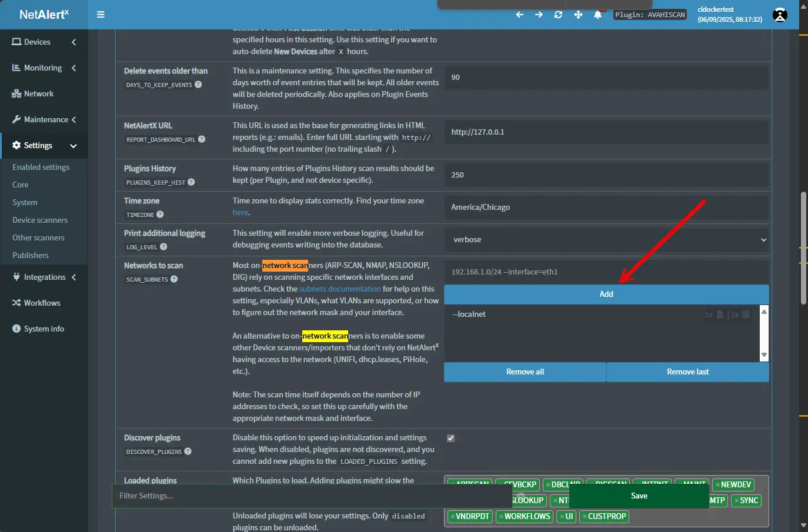Click the plug icon beside Integrations
This screenshot has height=532, width=808.
pos(16,277)
